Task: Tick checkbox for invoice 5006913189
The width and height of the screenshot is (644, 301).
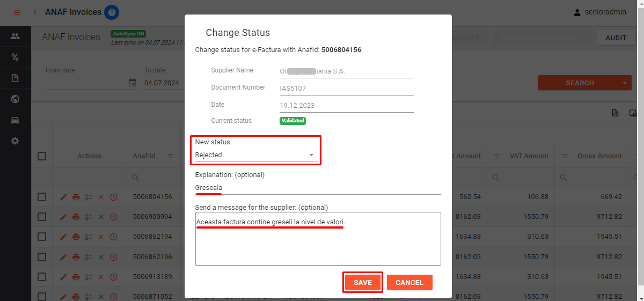Action: 42,277
